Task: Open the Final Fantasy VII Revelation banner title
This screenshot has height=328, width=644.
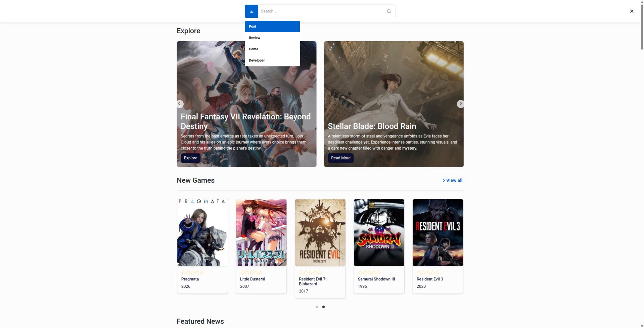Action: click(x=246, y=121)
